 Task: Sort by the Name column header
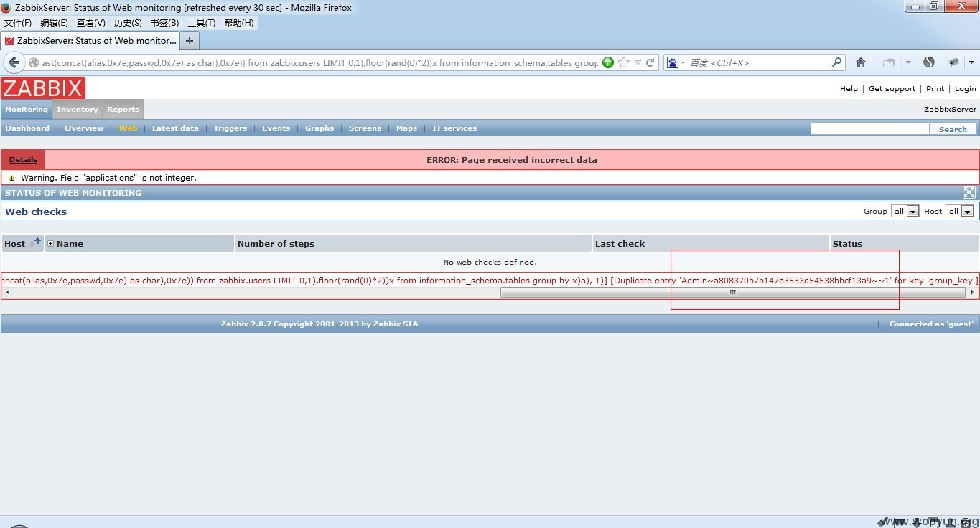(70, 244)
